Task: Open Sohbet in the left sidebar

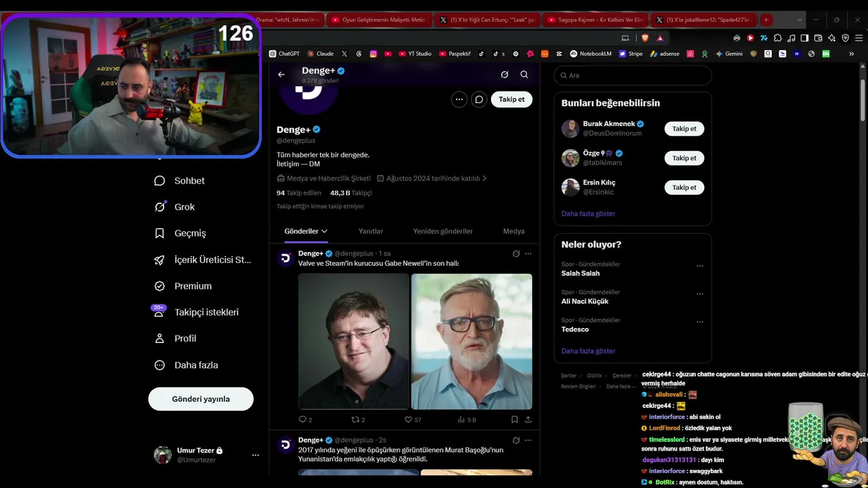Action: [x=180, y=181]
